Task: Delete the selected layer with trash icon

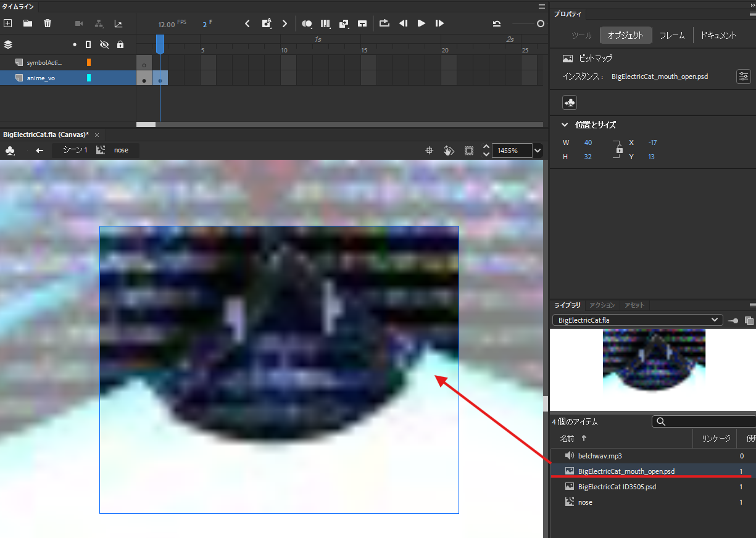Action: pos(48,23)
